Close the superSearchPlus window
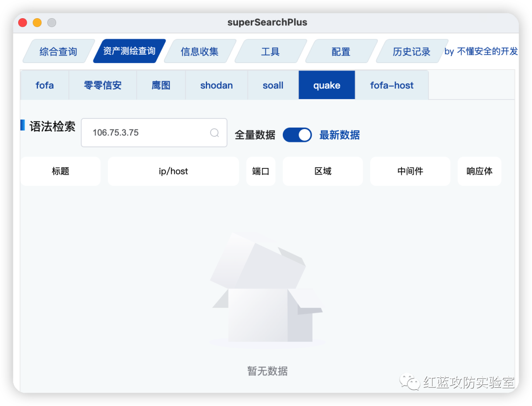 pyautogui.click(x=23, y=22)
